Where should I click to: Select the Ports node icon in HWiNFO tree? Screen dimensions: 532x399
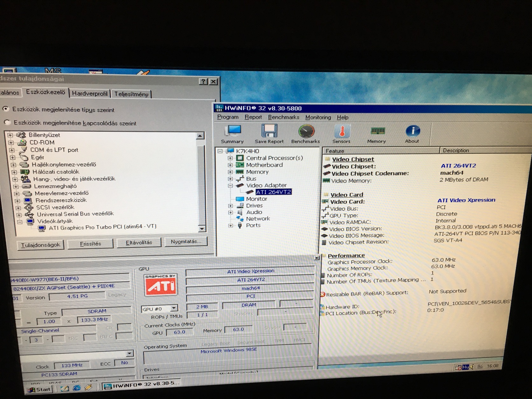point(240,225)
